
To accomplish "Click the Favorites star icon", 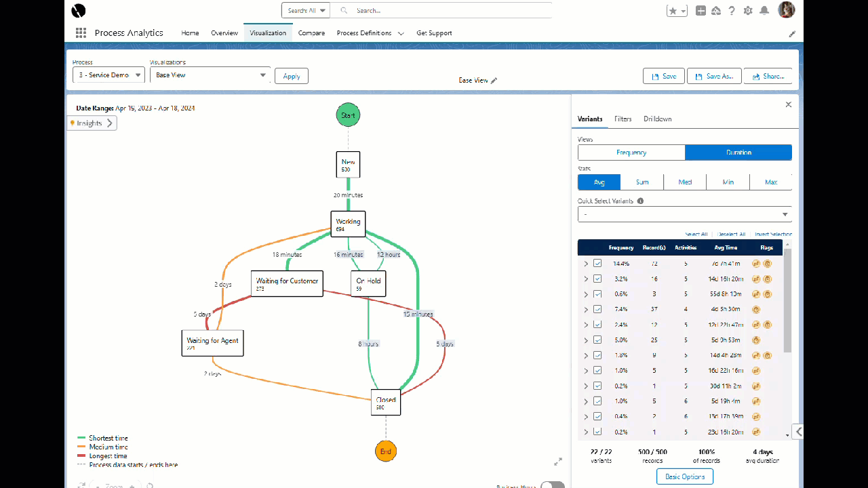I will coord(673,11).
